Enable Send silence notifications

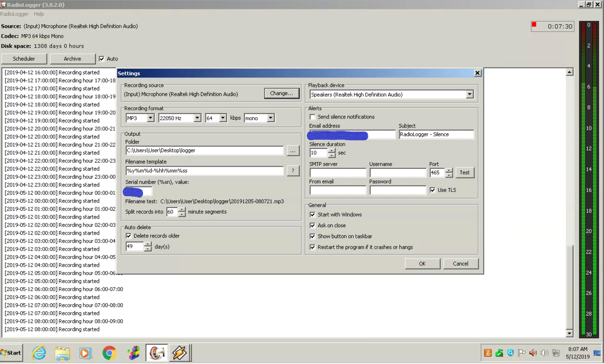click(312, 117)
